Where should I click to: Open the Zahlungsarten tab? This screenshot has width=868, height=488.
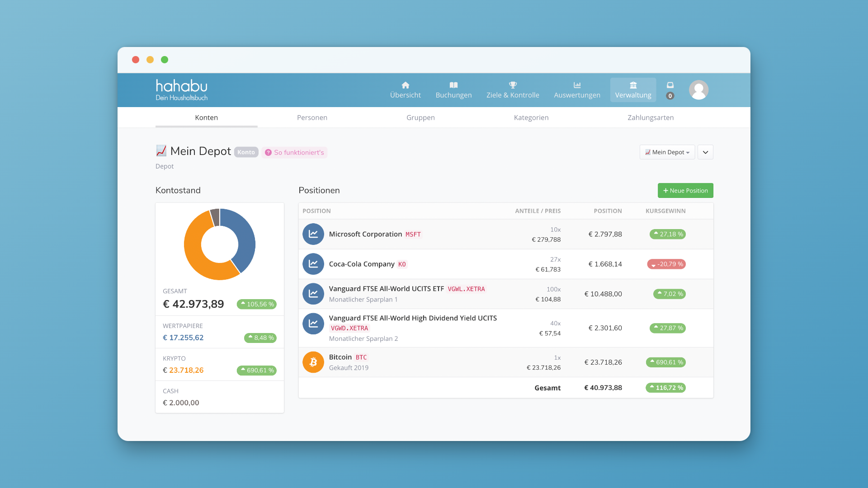pos(650,117)
